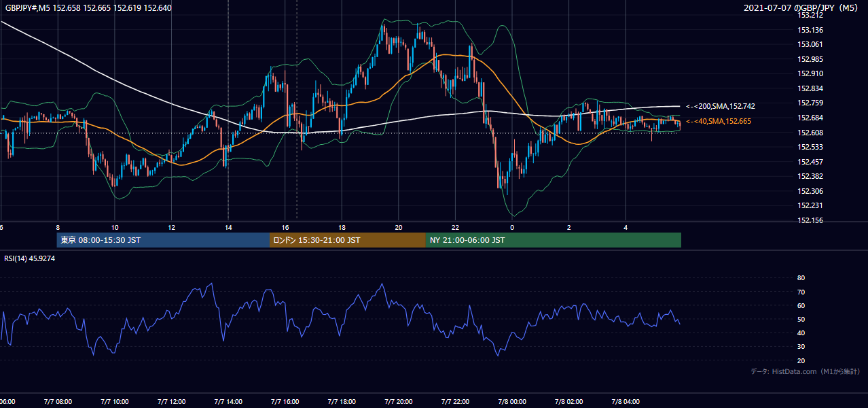Click price axis label 153.212

[x=810, y=16]
